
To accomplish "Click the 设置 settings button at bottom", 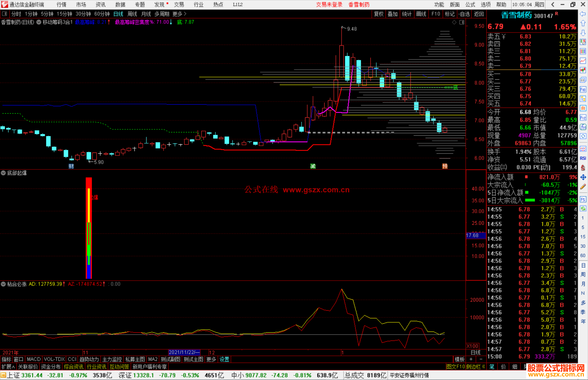I will tap(224, 359).
